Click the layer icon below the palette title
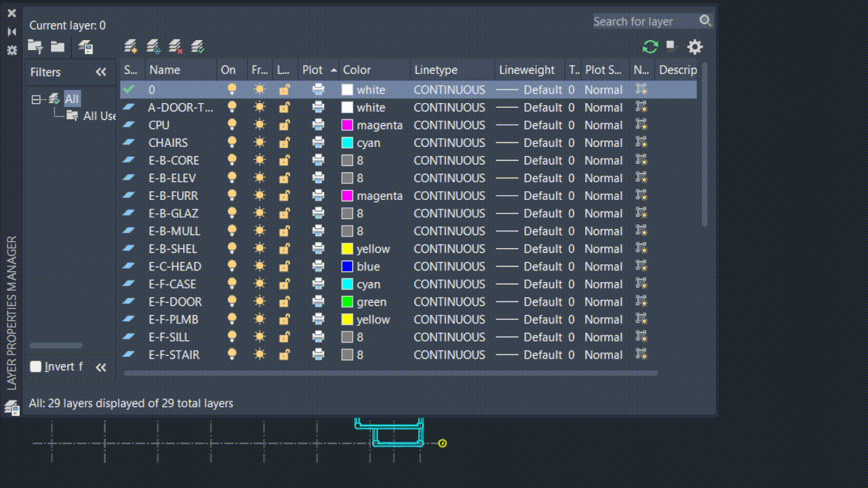 coord(12,407)
